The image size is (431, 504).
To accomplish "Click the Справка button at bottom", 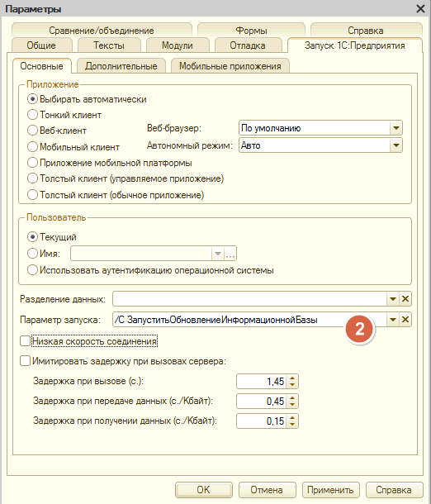I will pyautogui.click(x=394, y=490).
